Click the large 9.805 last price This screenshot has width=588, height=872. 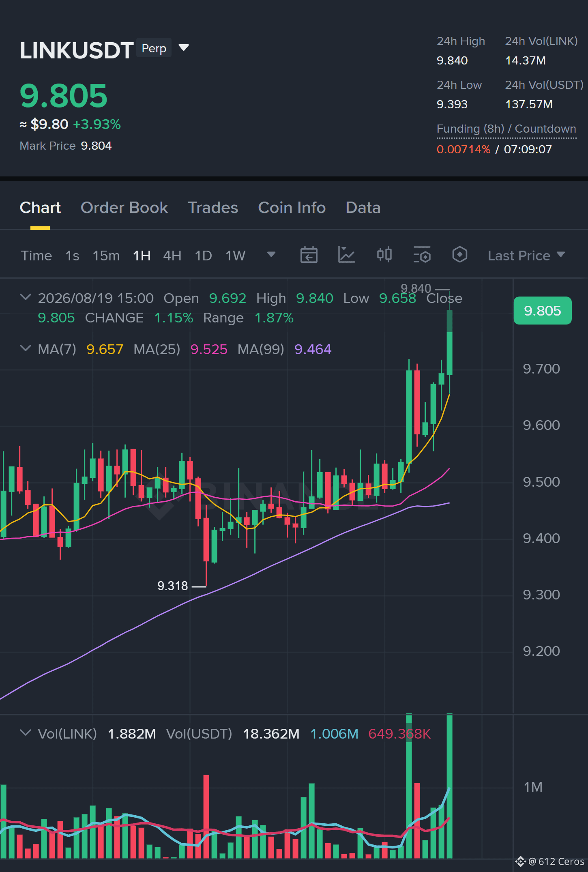point(64,96)
